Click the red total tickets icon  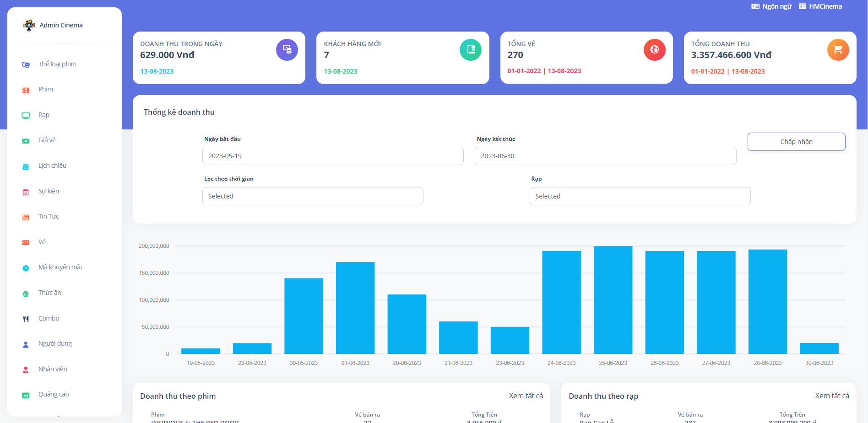(655, 50)
